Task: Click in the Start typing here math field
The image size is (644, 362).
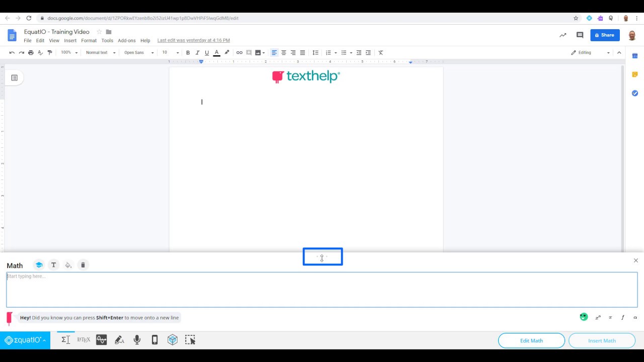Action: pyautogui.click(x=322, y=290)
